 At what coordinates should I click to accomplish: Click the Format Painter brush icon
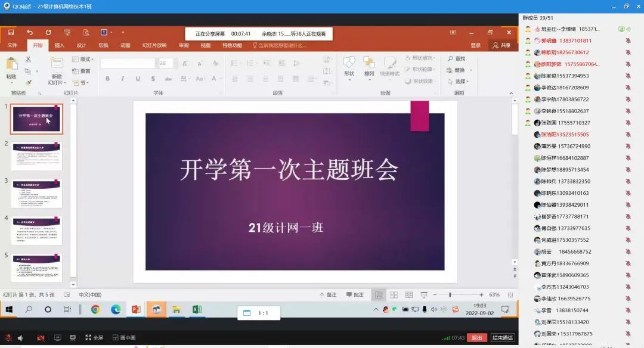pos(28,82)
